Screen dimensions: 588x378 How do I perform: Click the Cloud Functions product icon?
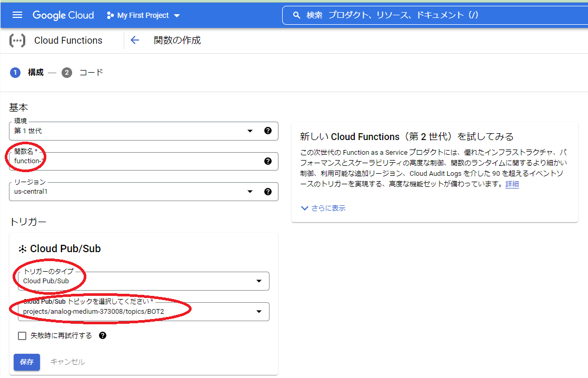[x=17, y=41]
